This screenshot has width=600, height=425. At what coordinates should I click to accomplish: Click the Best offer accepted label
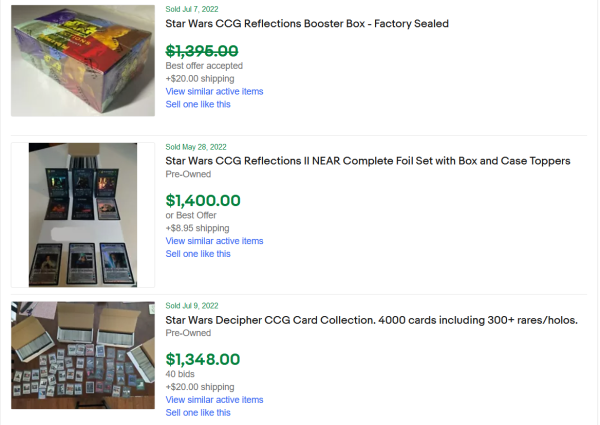[204, 66]
